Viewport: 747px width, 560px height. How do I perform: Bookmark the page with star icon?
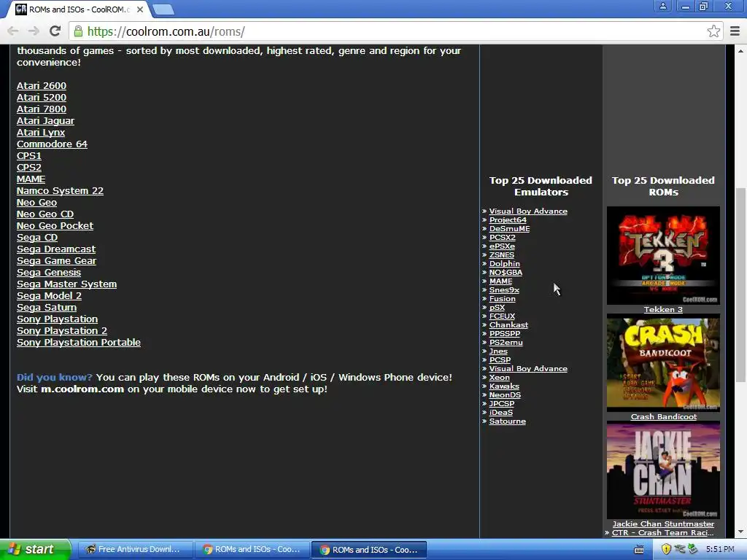pos(713,31)
